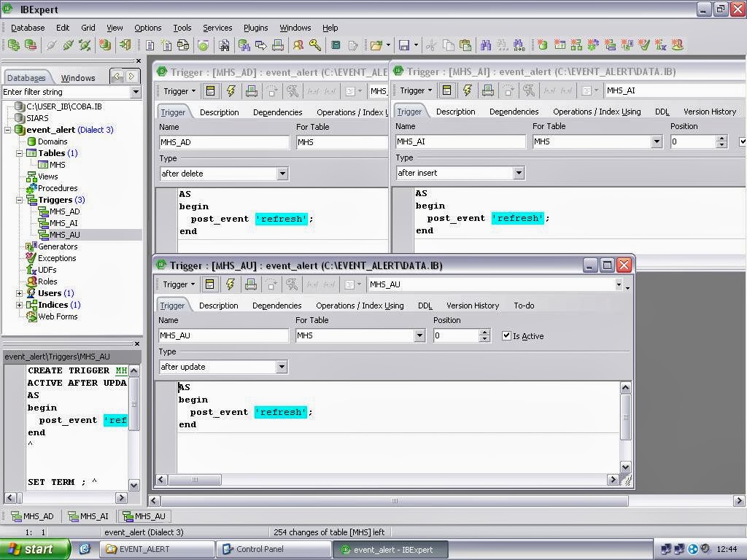Expand the Indices tree node

click(20, 305)
